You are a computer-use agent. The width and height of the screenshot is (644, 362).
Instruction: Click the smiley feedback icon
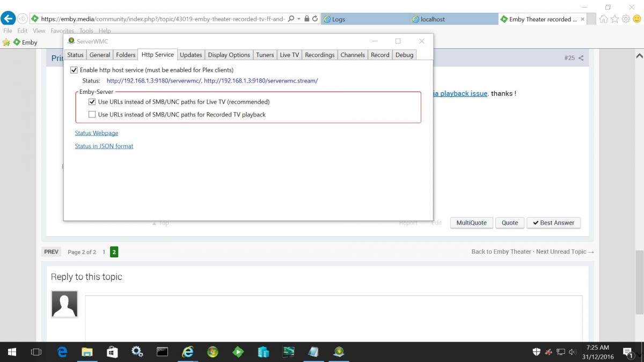pos(637,19)
